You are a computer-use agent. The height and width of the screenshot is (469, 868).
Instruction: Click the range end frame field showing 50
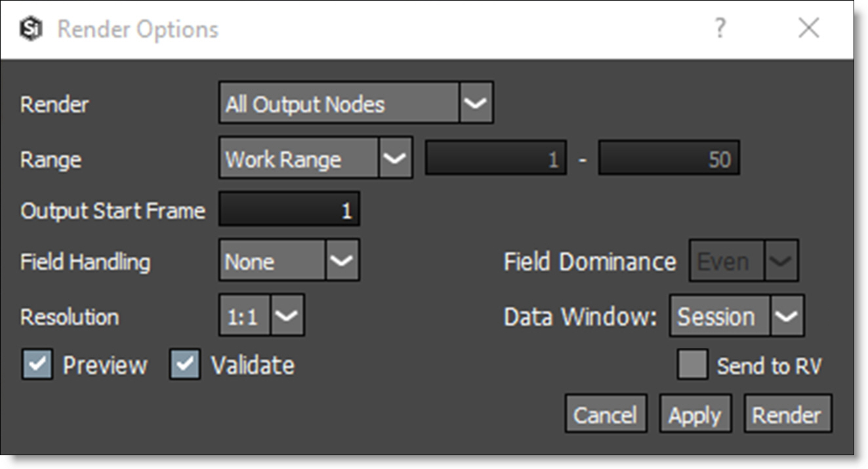pyautogui.click(x=669, y=158)
